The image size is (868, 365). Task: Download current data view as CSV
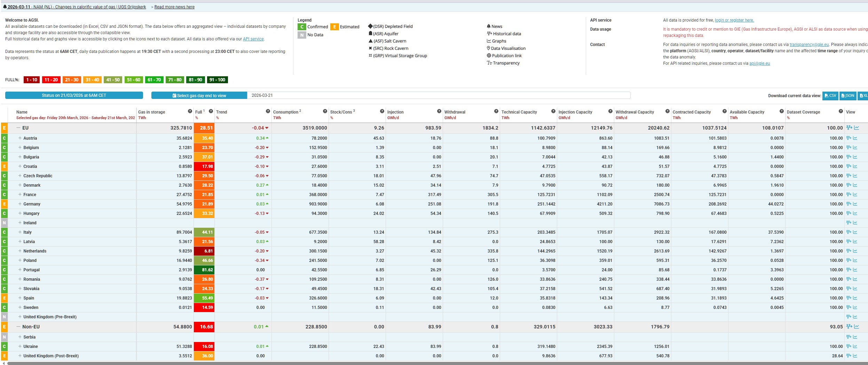pos(830,96)
